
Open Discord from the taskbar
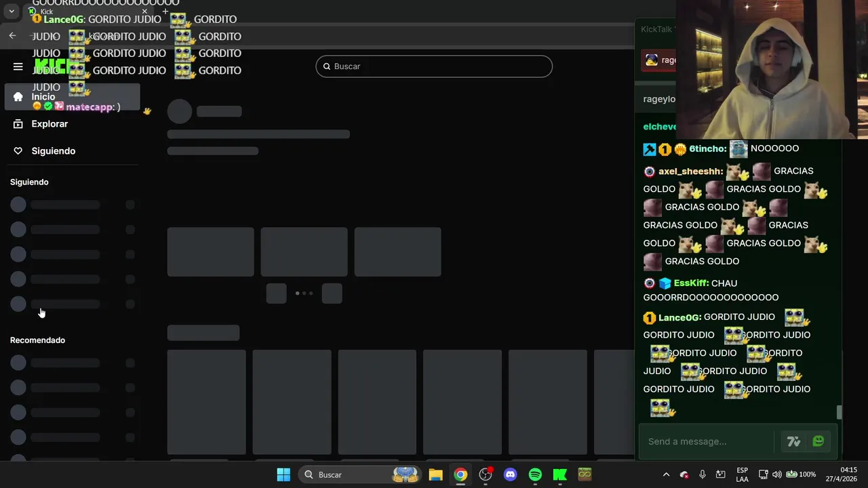511,474
